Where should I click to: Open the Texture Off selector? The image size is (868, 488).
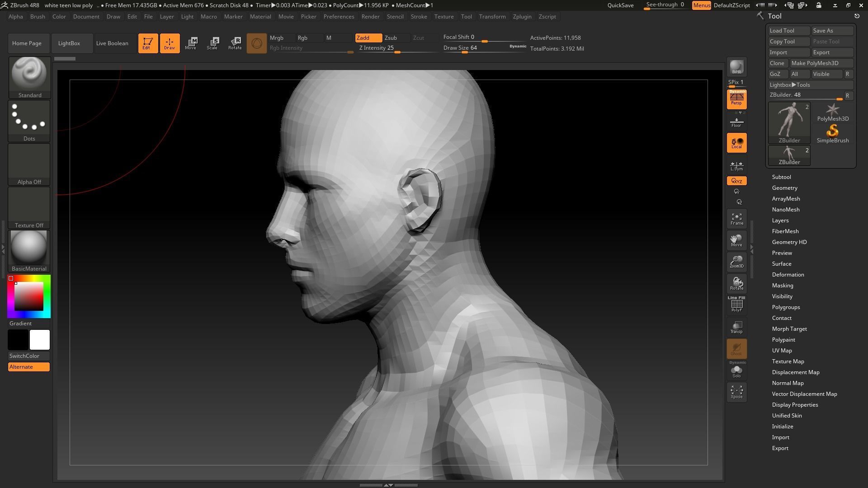[29, 208]
